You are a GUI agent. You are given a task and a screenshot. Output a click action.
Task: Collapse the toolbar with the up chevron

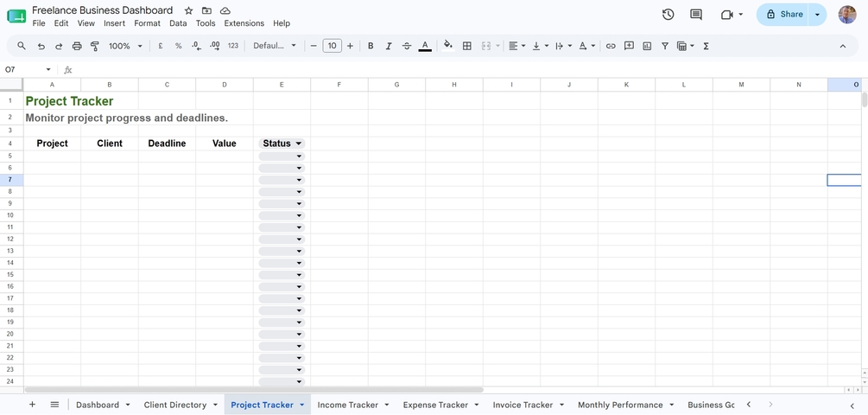[843, 46]
